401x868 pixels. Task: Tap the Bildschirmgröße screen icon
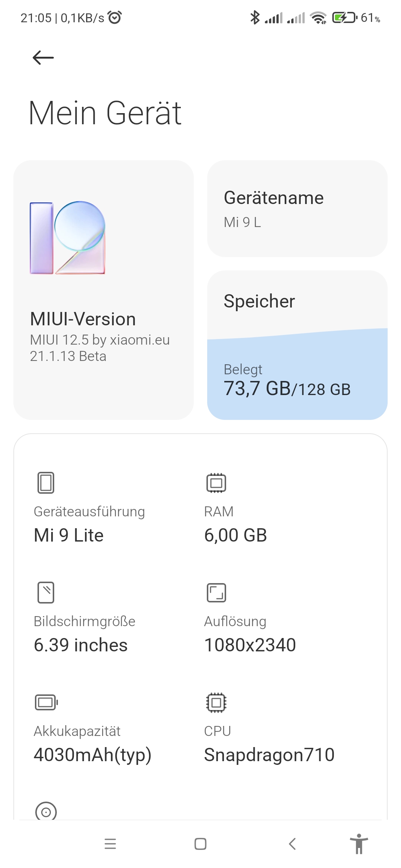point(46,592)
